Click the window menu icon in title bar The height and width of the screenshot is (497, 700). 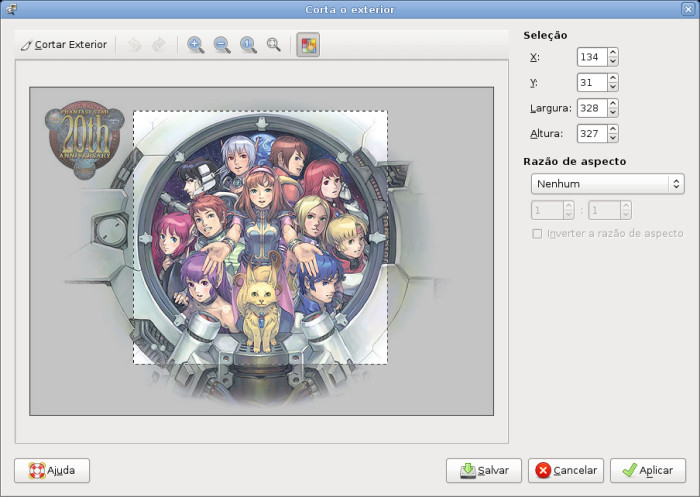11,9
